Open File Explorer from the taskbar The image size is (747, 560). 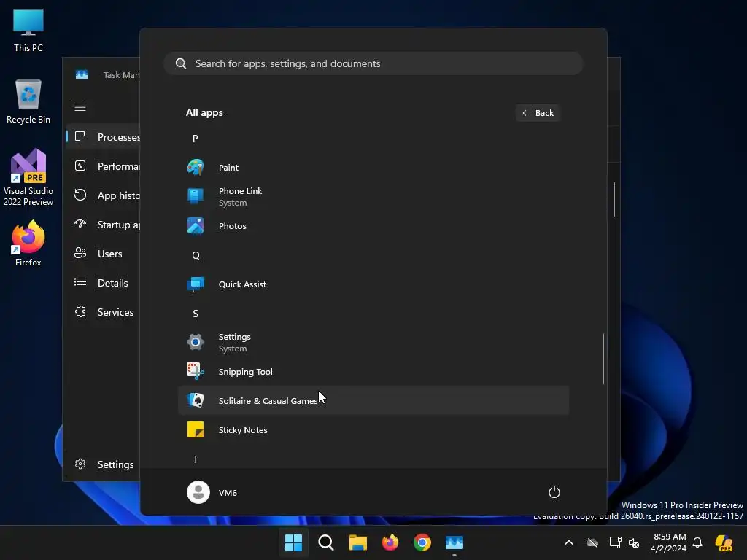[357, 542]
